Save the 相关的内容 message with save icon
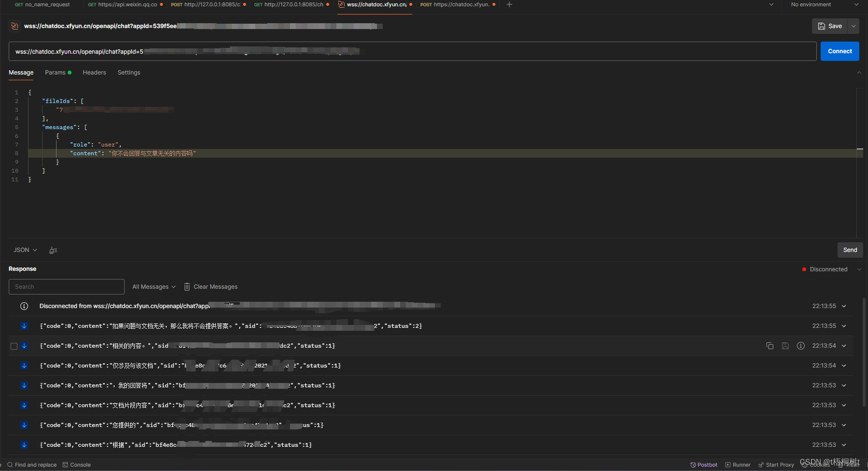Image resolution: width=868 pixels, height=471 pixels. click(785, 346)
